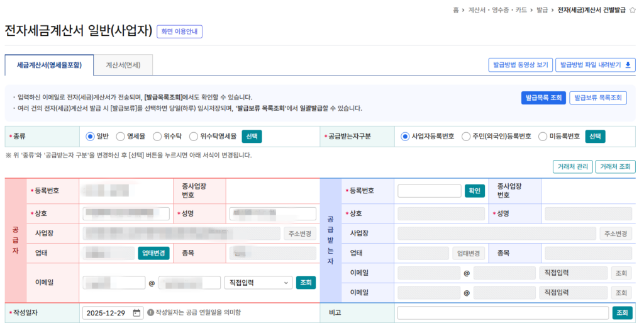
Task: Click the 비고 text input field
Action: click(x=502, y=313)
